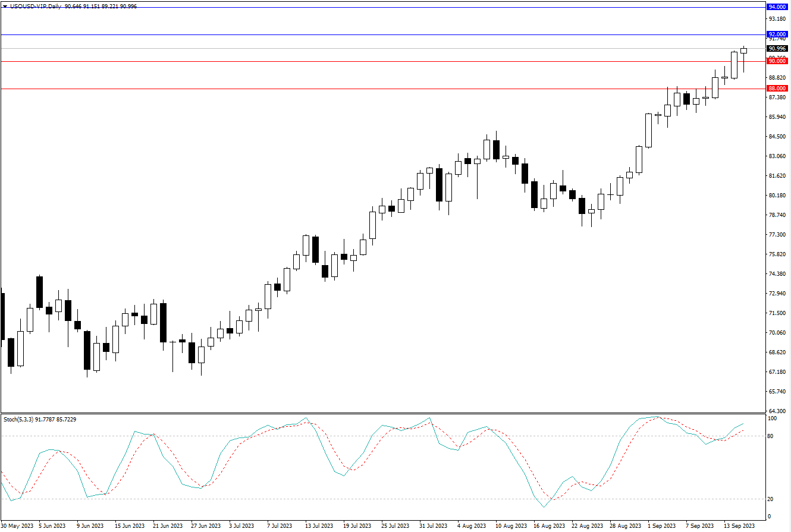Viewport: 791px width, 532px height.
Task: Click the 1 Sep 2023 date label
Action: click(x=662, y=526)
